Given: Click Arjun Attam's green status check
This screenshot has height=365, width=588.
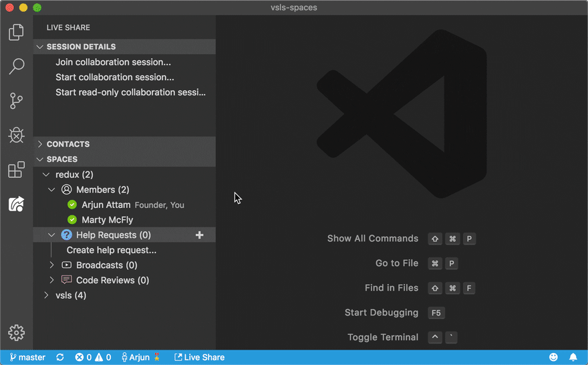Looking at the screenshot, I should click(x=72, y=205).
